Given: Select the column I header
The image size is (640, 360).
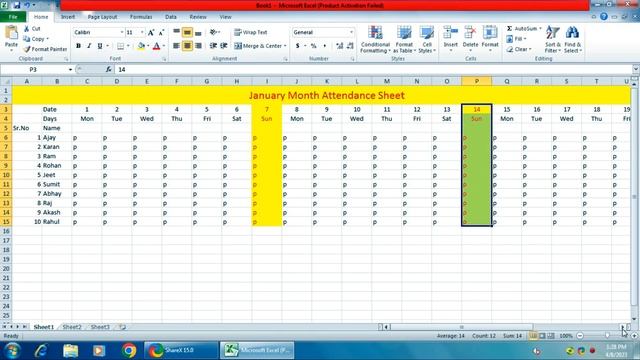Looking at the screenshot, I should (x=267, y=81).
